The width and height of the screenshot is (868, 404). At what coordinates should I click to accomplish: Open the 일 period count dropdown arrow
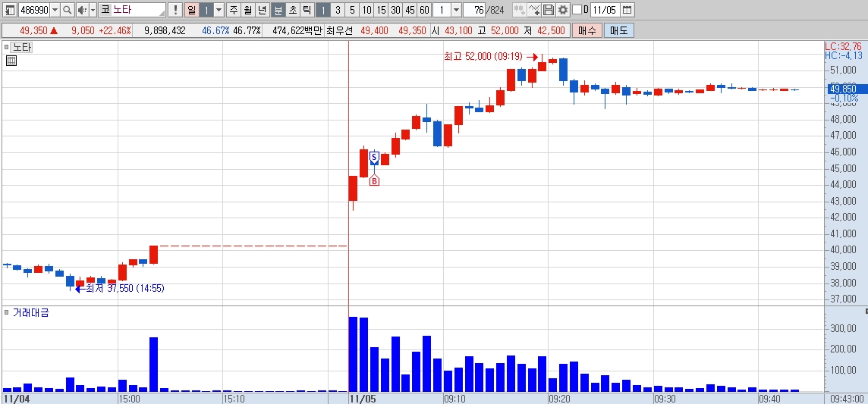pos(219,10)
